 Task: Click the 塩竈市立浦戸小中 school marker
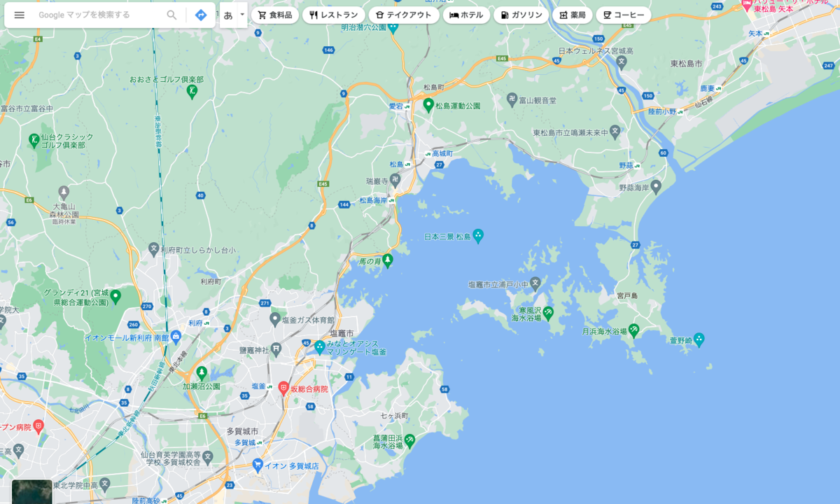535,283
